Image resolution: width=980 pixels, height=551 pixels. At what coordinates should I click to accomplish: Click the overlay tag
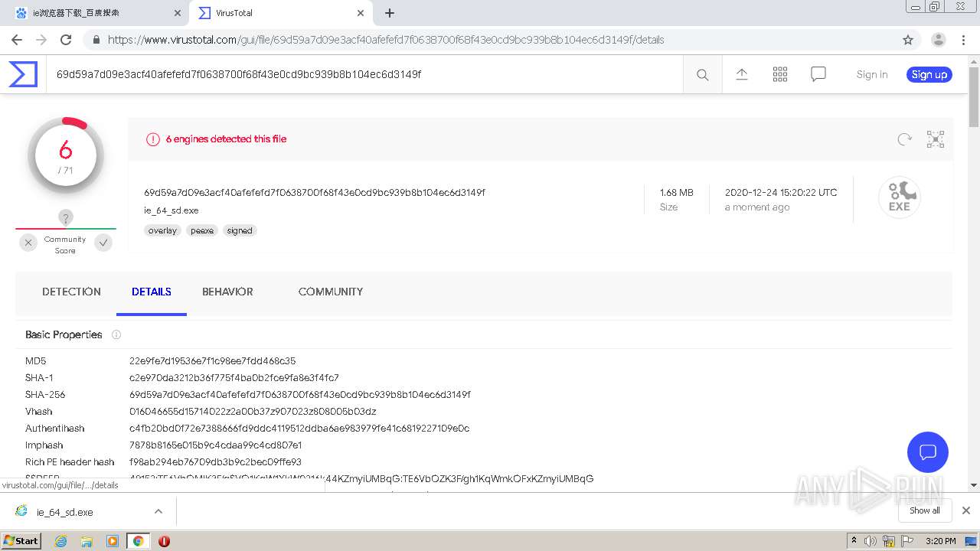(162, 230)
